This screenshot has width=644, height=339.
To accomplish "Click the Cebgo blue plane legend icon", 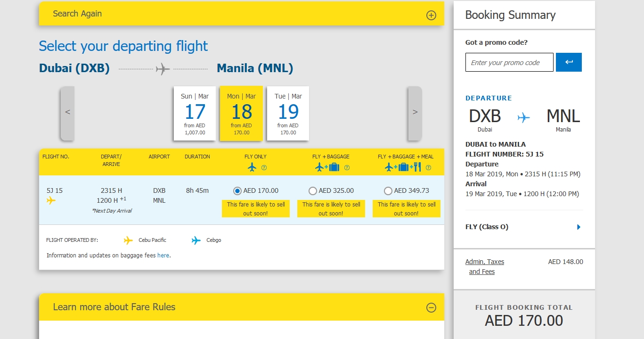I will tap(196, 240).
